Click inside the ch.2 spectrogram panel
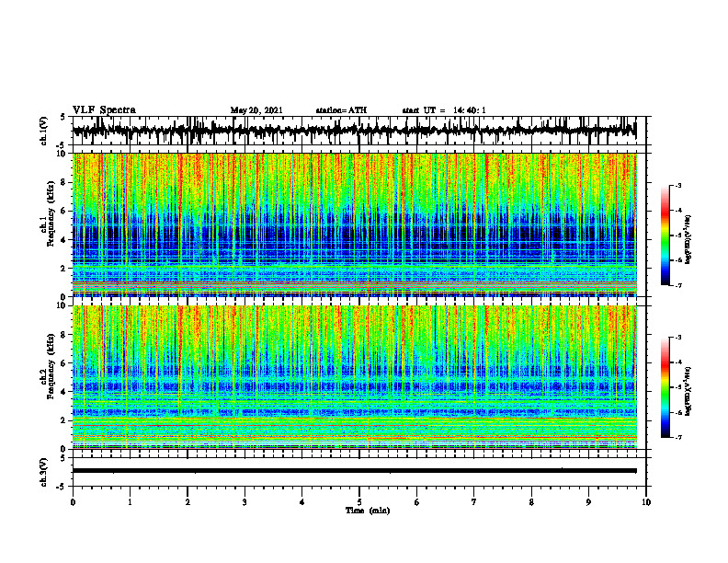Image resolution: width=728 pixels, height=563 pixels. (x=354, y=377)
